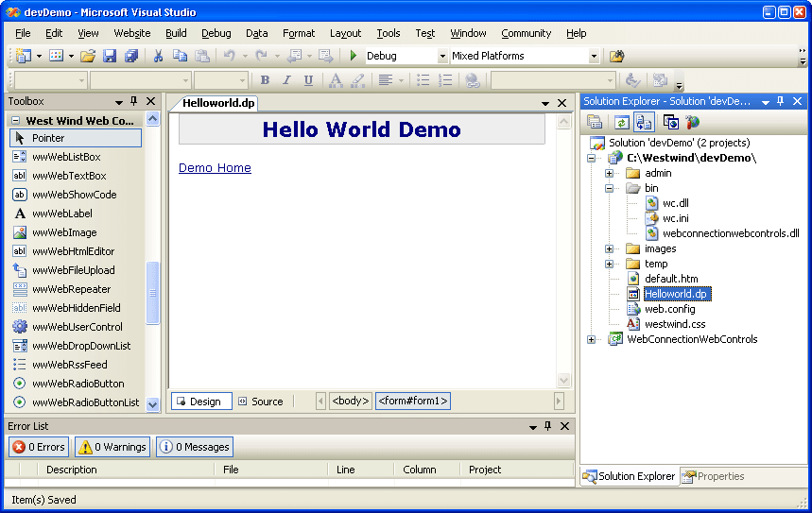Toggle auto-hide pin on Solution Explorer

(781, 101)
